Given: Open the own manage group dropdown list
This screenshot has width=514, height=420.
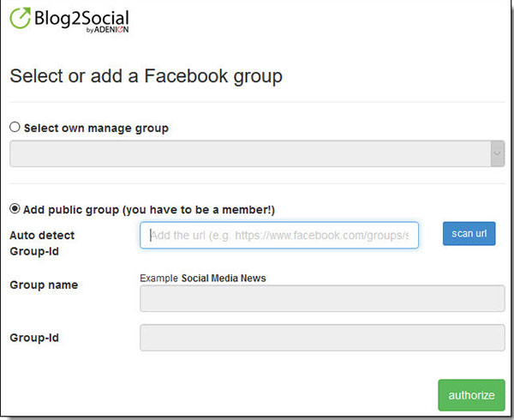Looking at the screenshot, I should [x=249, y=154].
